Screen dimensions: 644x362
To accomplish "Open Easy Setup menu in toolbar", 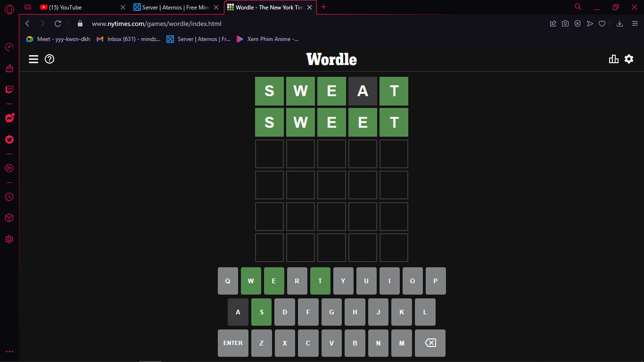I will (x=634, y=24).
